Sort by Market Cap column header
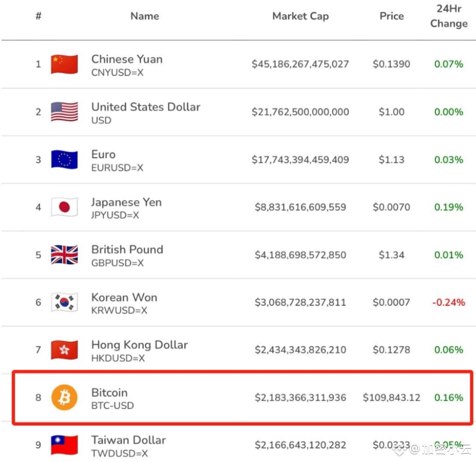Screen dimensions: 476x462 coord(300,16)
